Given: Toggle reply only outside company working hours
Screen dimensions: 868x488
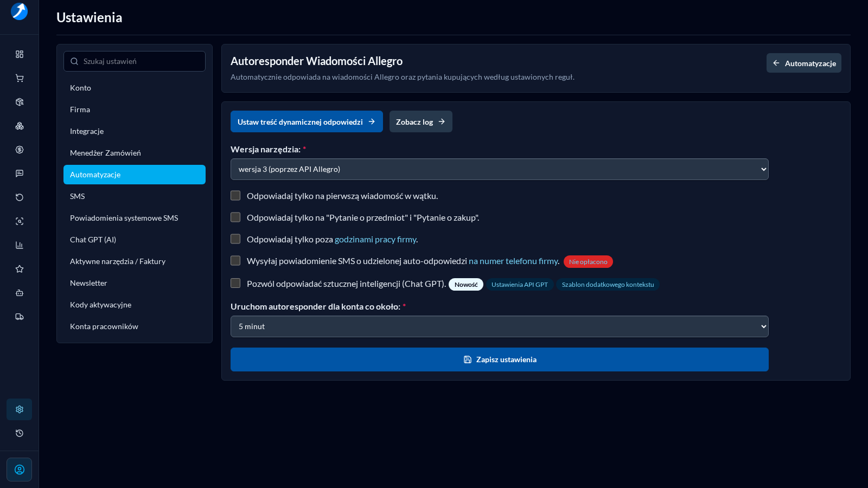Looking at the screenshot, I should coord(235,239).
